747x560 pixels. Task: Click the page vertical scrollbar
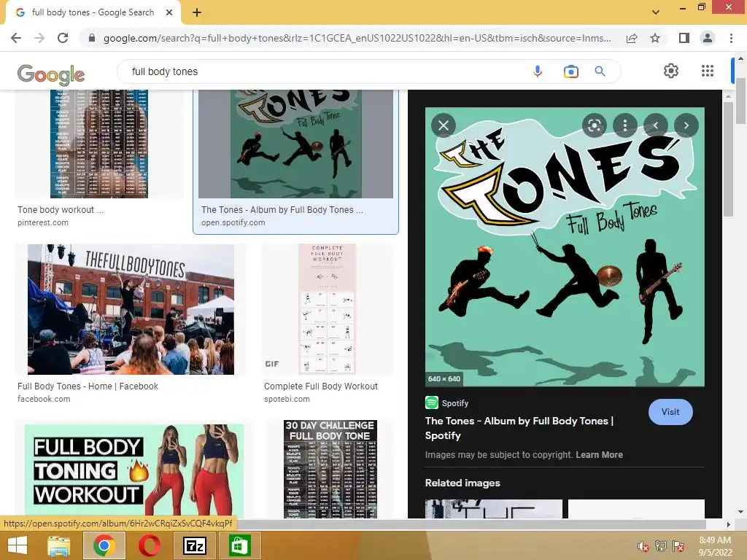(741, 101)
